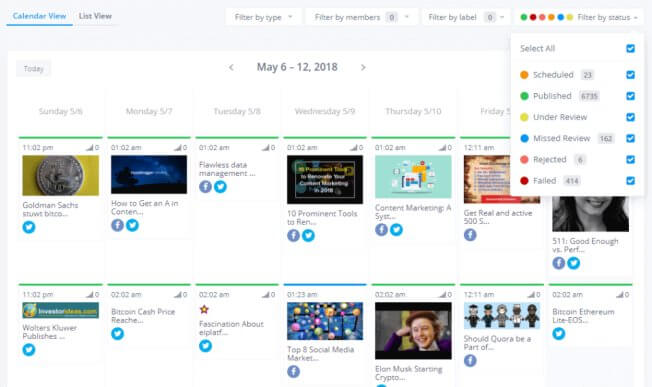Open Elon Musk Starting Crypto... post title
Screen dimensions: 652x387
[409, 373]
